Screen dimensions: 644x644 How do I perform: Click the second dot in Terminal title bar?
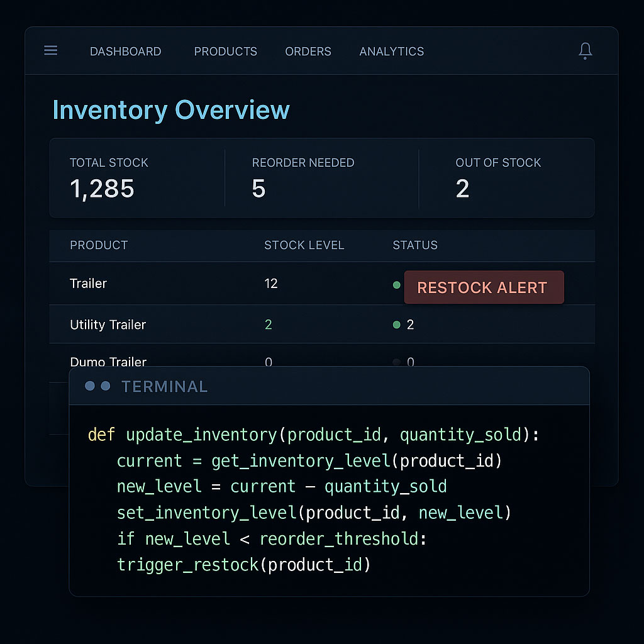[105, 386]
